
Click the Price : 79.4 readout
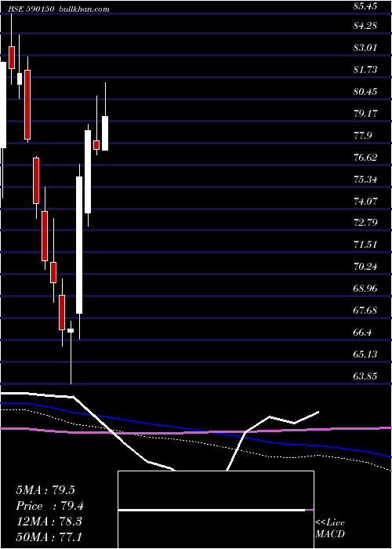[49, 506]
